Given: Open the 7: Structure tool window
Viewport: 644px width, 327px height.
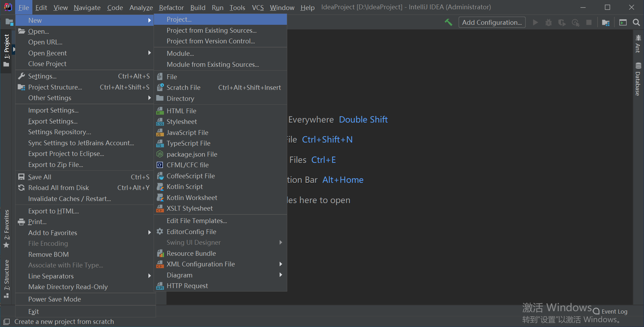Looking at the screenshot, I should point(7,279).
